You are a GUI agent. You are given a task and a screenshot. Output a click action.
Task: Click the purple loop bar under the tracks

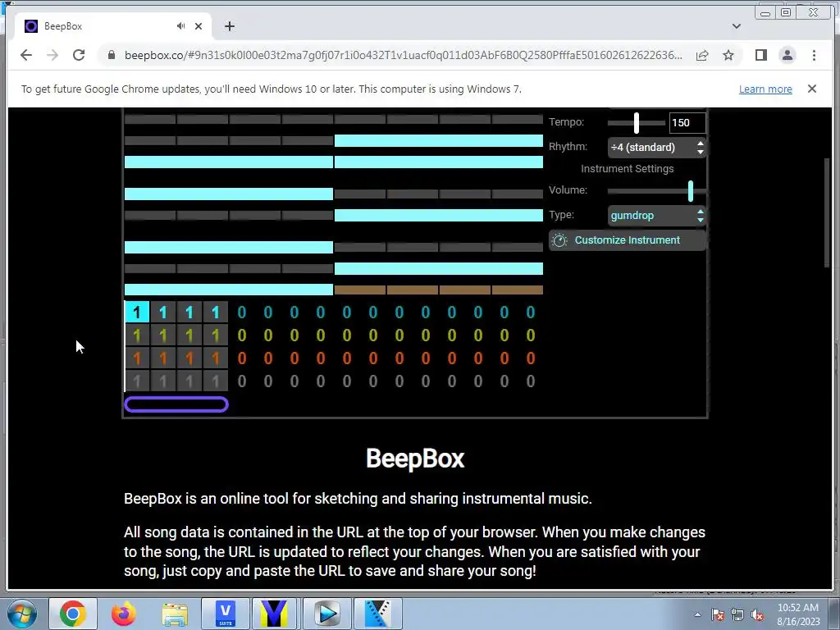[176, 404]
